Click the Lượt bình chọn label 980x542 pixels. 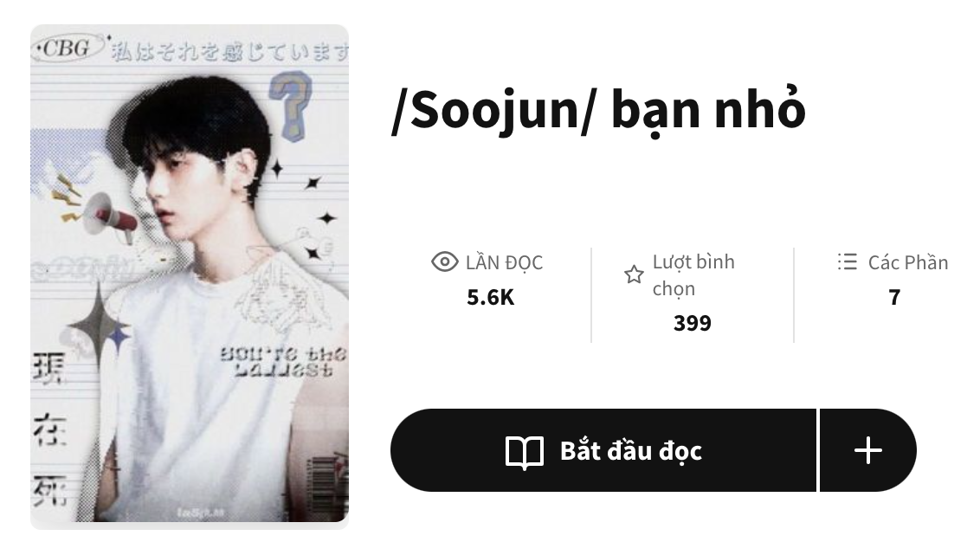[693, 275]
